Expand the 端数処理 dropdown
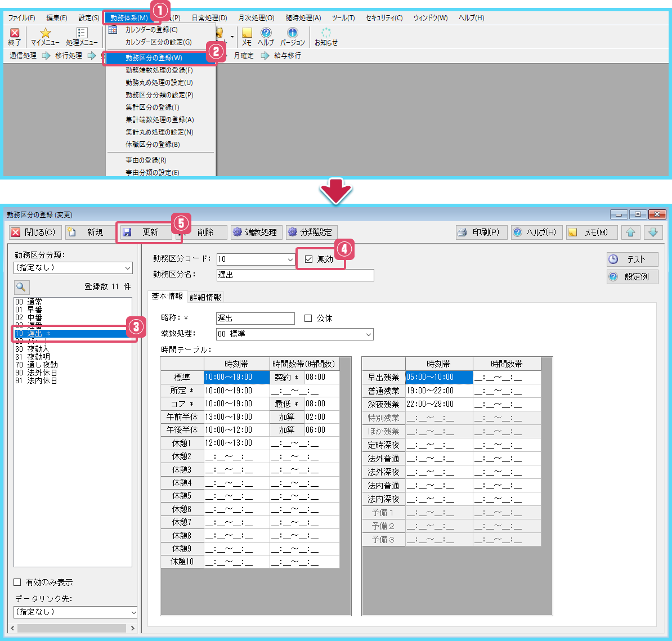This screenshot has width=672, height=641. point(368,334)
